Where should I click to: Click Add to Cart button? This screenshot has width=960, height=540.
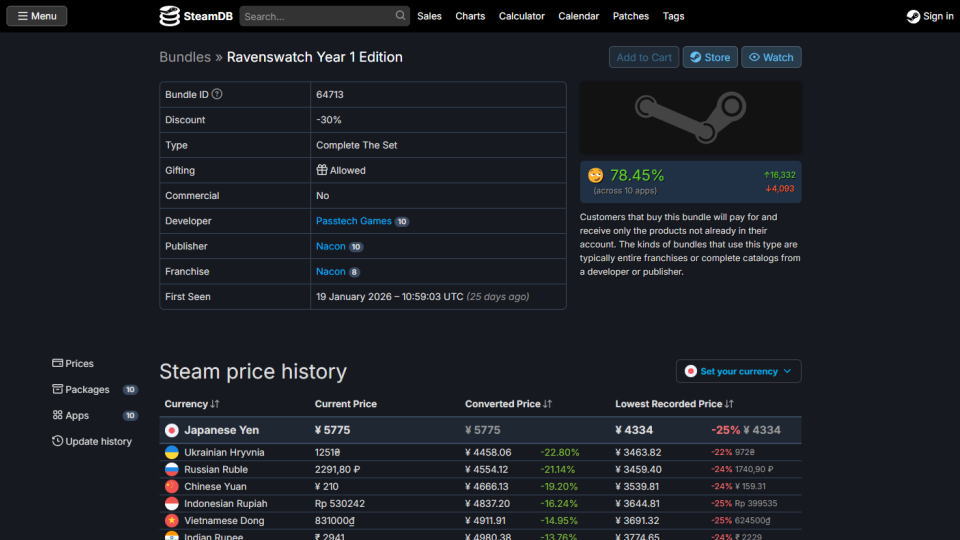click(x=643, y=57)
